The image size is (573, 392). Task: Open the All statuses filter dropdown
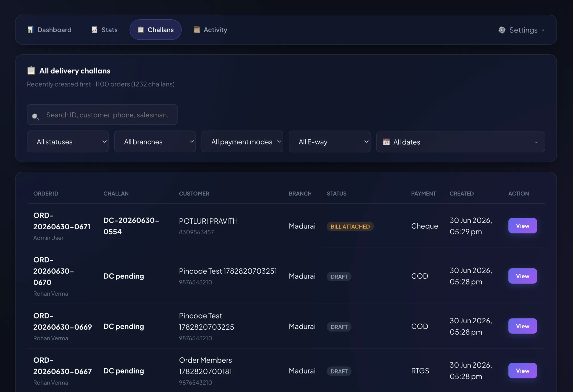coord(68,142)
